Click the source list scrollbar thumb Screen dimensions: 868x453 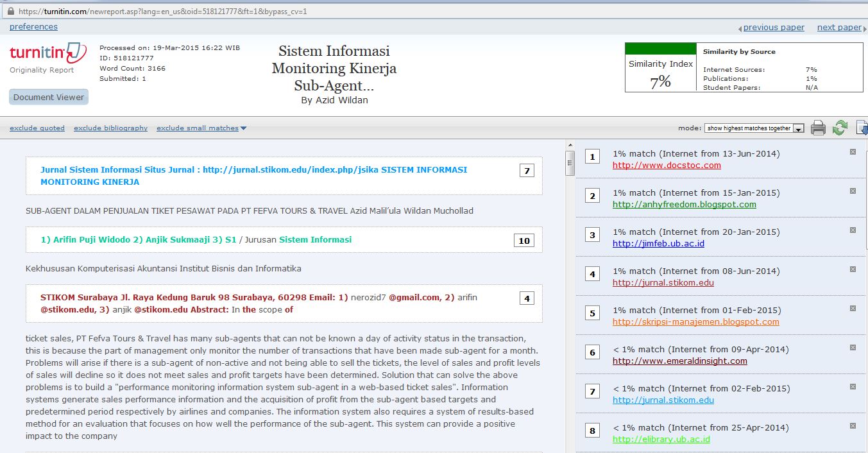click(570, 162)
